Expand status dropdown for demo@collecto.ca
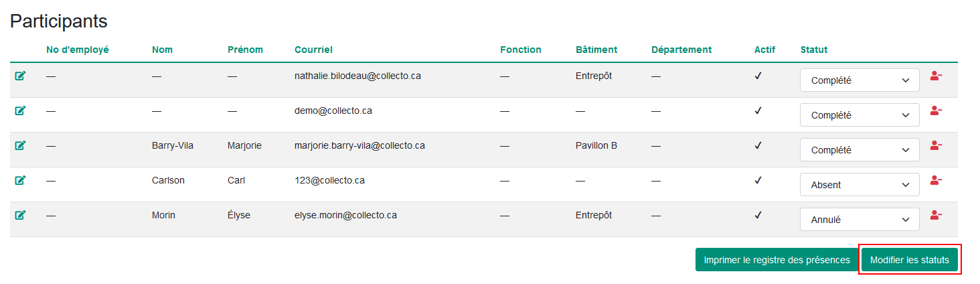 coord(860,115)
